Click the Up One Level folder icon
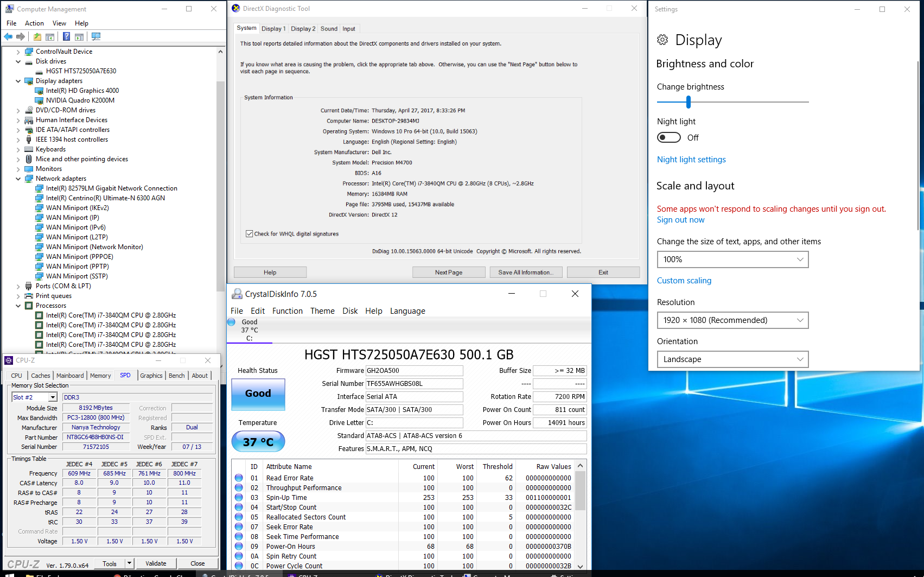The width and height of the screenshot is (924, 577). 37,36
